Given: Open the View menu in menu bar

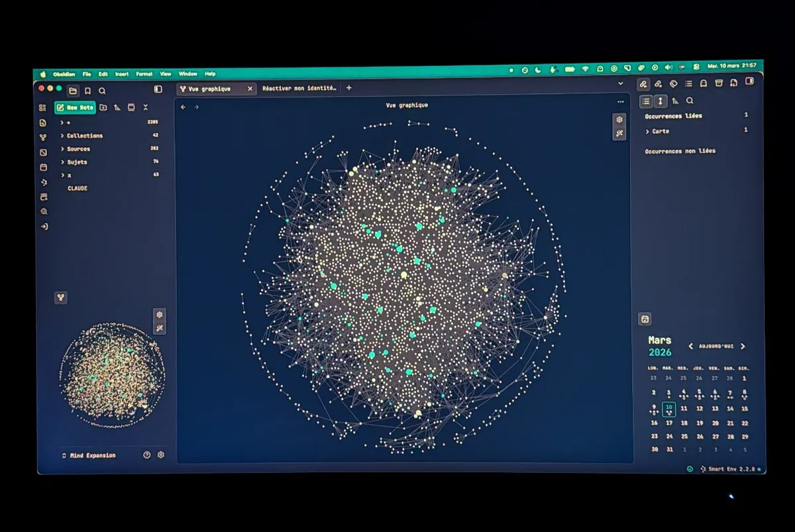Looking at the screenshot, I should pos(166,74).
